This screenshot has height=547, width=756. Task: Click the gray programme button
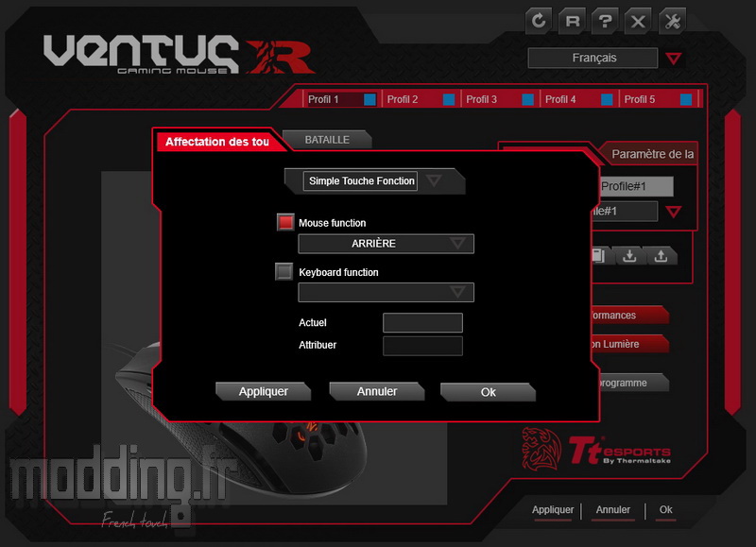pyautogui.click(x=631, y=383)
